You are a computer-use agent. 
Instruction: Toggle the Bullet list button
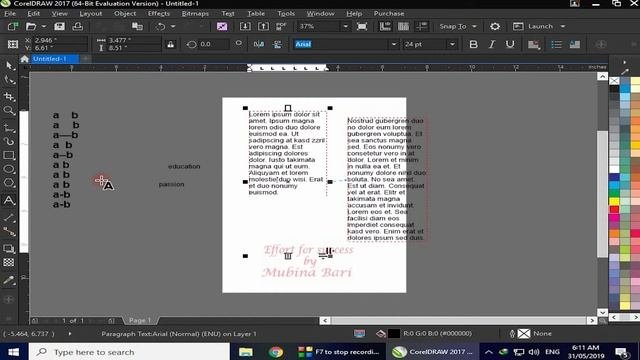click(x=556, y=44)
